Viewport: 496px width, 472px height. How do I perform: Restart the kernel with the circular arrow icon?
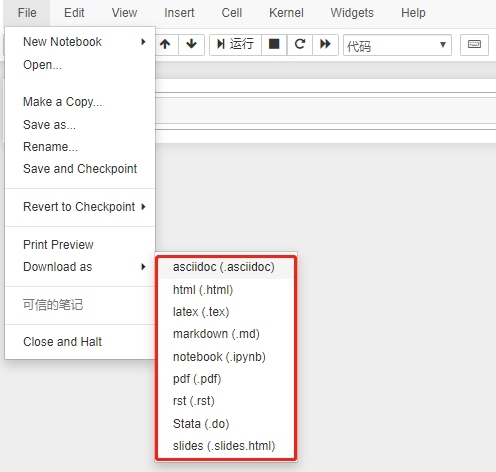tap(300, 44)
